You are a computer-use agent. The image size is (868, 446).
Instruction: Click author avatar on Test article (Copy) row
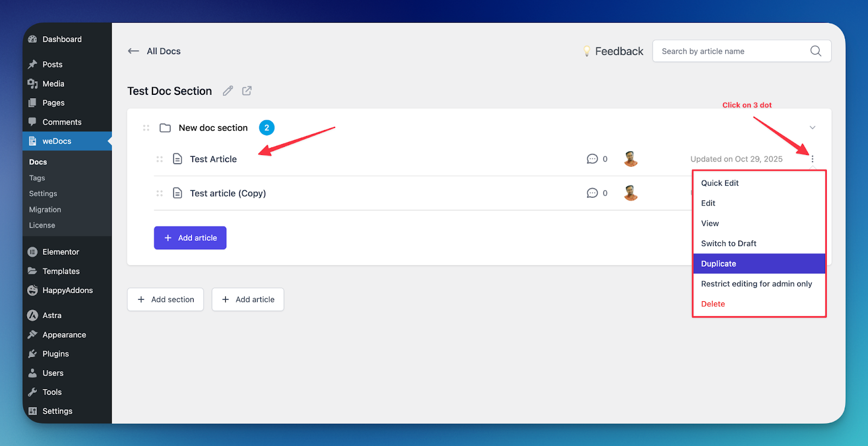pyautogui.click(x=630, y=193)
